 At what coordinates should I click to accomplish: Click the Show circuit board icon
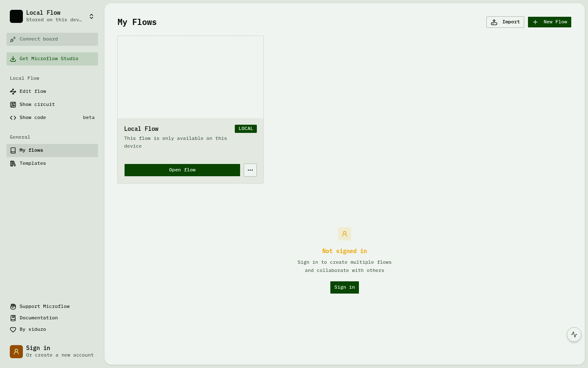13,105
